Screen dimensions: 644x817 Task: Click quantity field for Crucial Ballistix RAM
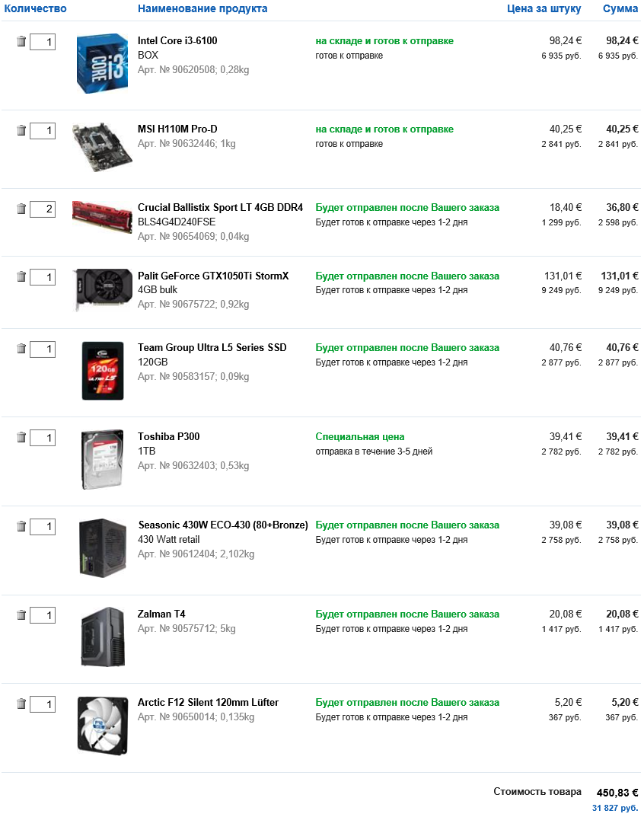click(43, 209)
